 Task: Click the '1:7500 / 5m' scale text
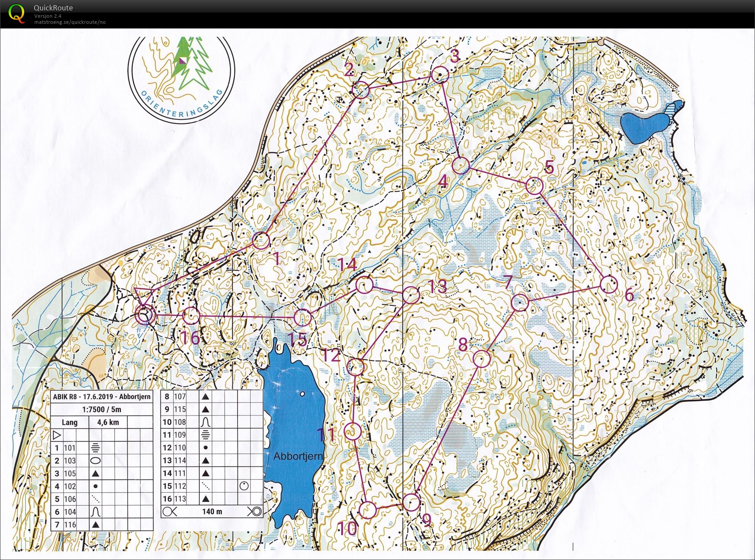coord(102,409)
